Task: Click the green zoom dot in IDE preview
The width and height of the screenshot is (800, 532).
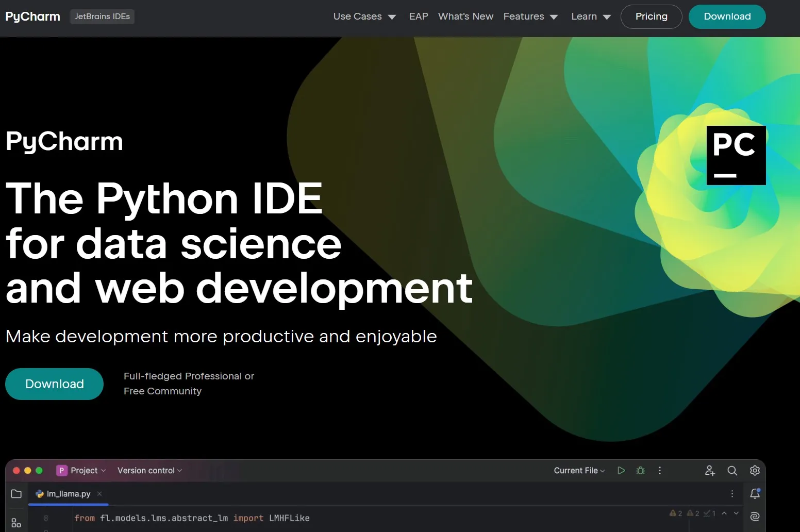Action: [39, 471]
